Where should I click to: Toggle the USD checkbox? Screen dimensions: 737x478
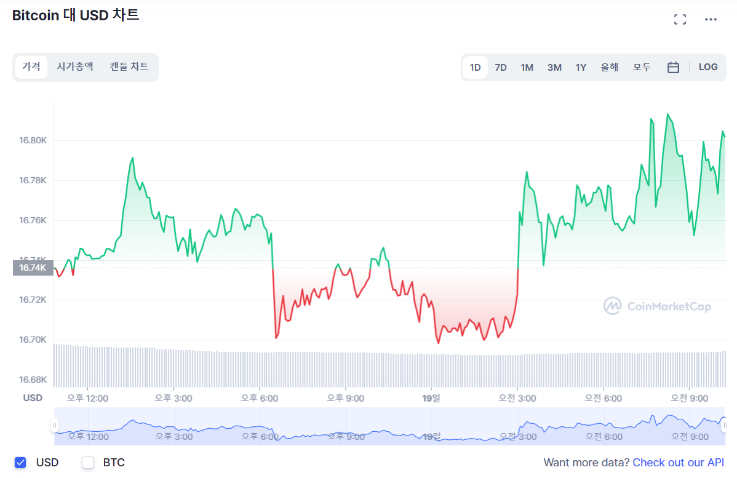pyautogui.click(x=21, y=462)
